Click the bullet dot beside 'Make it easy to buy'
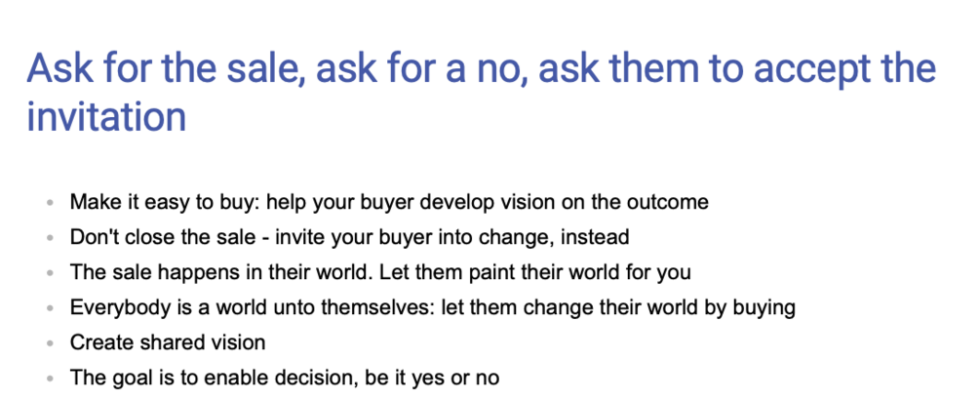 50,204
